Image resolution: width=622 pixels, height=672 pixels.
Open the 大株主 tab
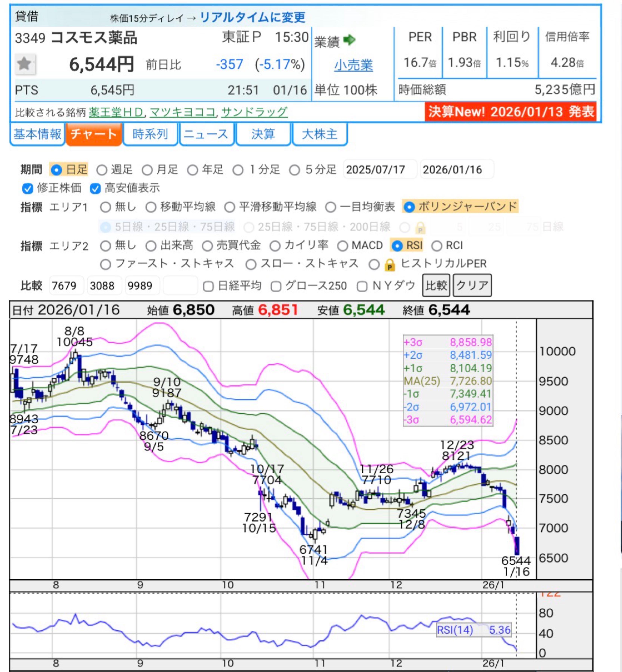(319, 134)
